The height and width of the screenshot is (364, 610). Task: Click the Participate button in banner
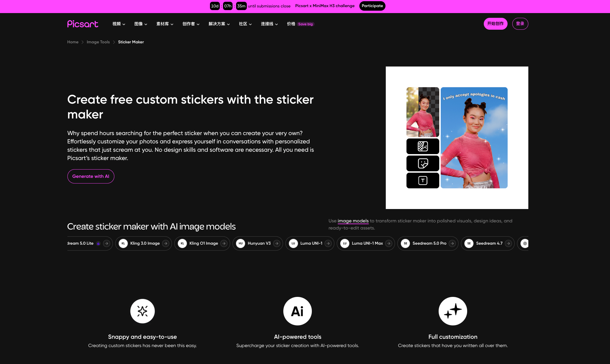(372, 6)
